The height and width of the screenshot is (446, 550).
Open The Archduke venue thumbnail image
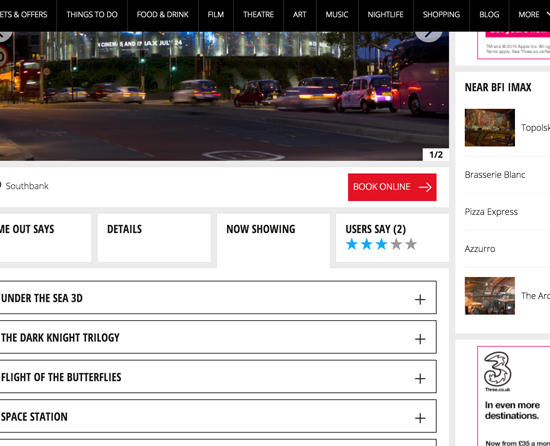(x=490, y=296)
